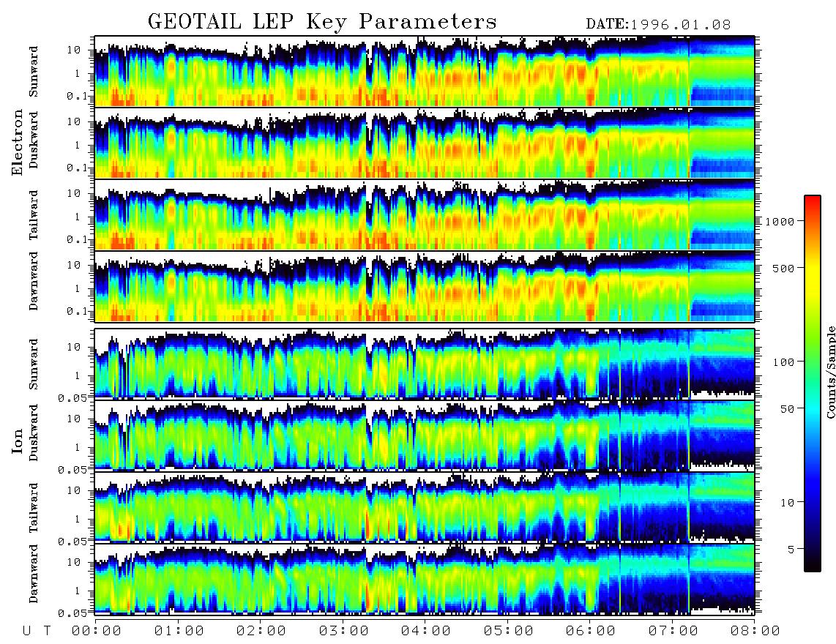
Task: Select the Electron Tailward panel label
Action: point(34,215)
